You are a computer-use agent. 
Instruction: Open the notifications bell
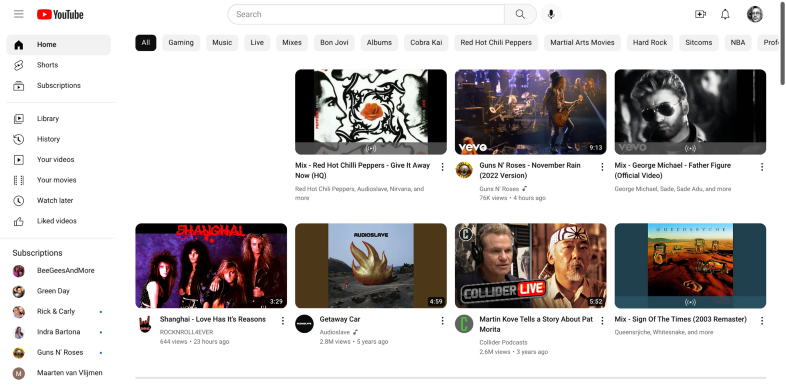click(725, 14)
